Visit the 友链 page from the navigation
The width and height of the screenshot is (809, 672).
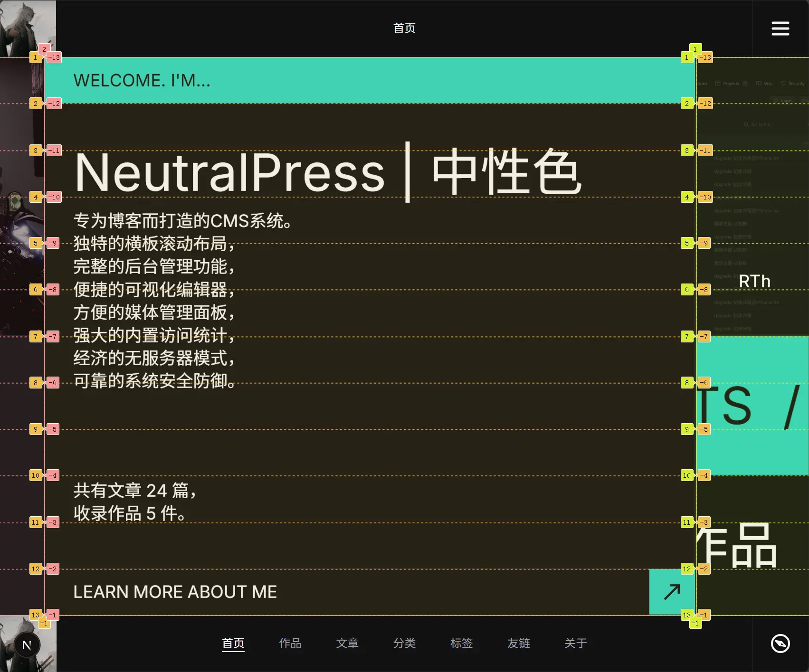pos(518,643)
